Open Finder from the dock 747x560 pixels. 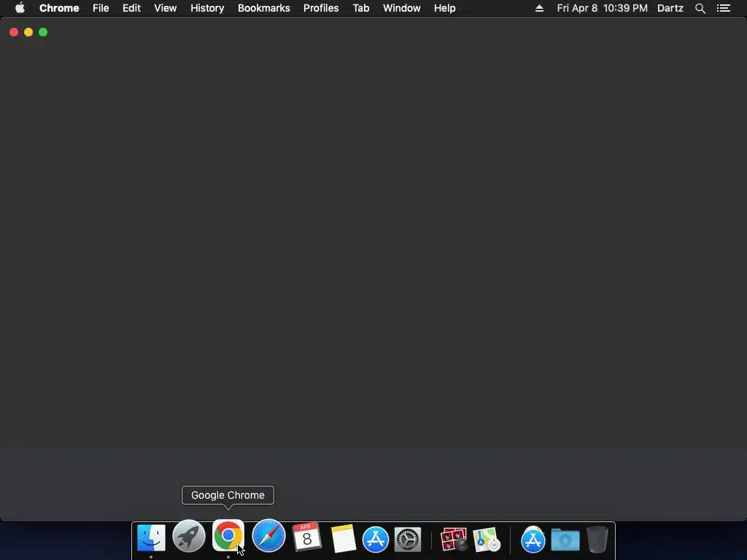(151, 538)
